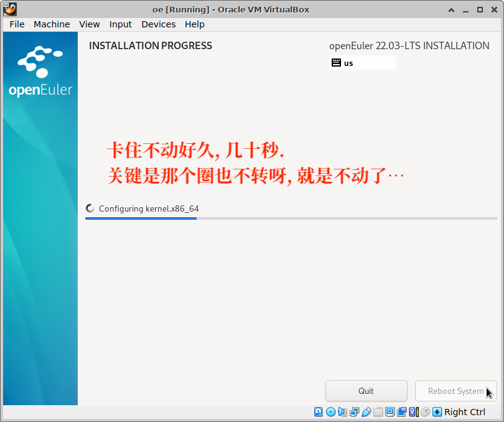The image size is (504, 422).
Task: Open the us keyboard layout selector
Action: tap(363, 63)
